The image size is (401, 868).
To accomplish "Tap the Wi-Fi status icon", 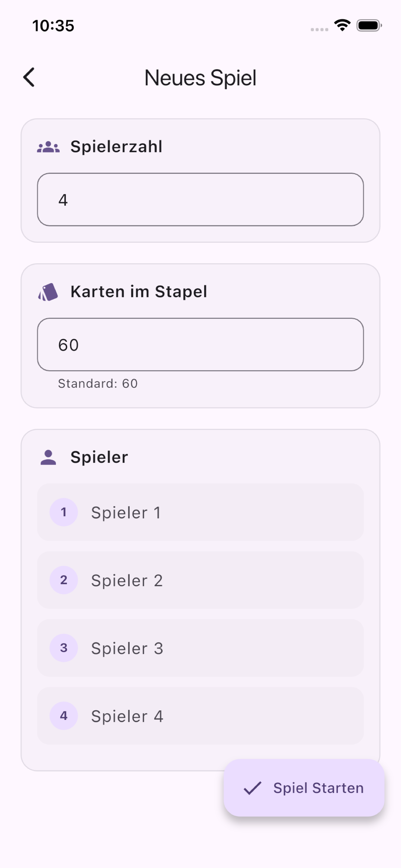I will pyautogui.click(x=342, y=25).
